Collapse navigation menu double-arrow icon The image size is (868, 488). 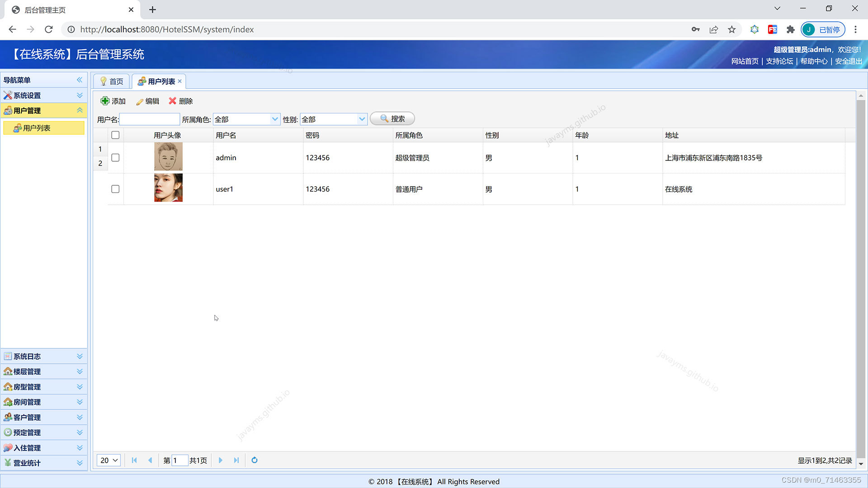coord(80,80)
